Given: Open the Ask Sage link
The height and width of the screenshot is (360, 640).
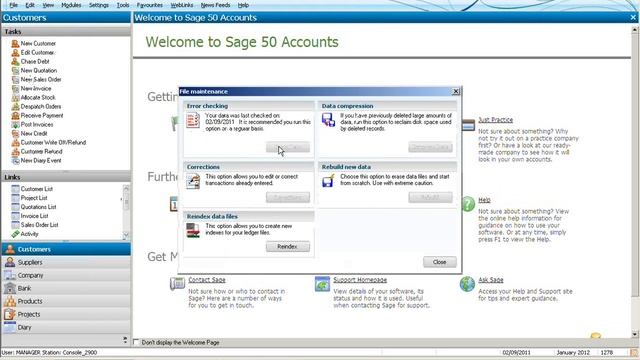Looking at the screenshot, I should tap(491, 280).
